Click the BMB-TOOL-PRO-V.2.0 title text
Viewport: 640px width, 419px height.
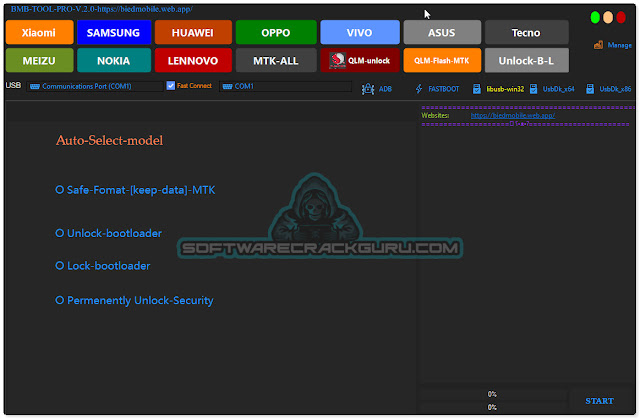pyautogui.click(x=102, y=9)
